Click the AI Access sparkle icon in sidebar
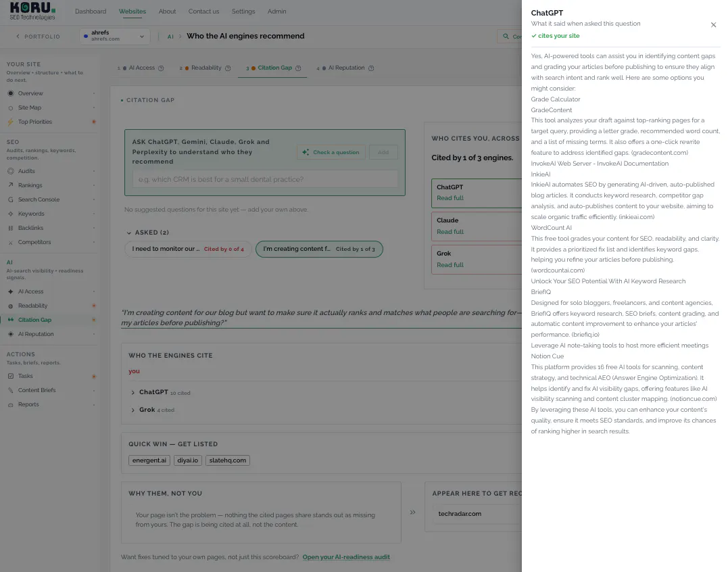The width and height of the screenshot is (728, 572). pyautogui.click(x=11, y=291)
